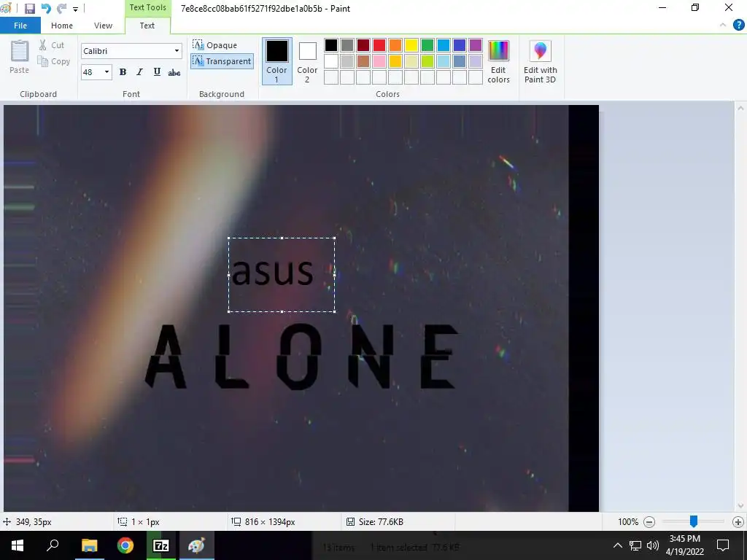
Task: Open the notification center icon
Action: coord(723,545)
